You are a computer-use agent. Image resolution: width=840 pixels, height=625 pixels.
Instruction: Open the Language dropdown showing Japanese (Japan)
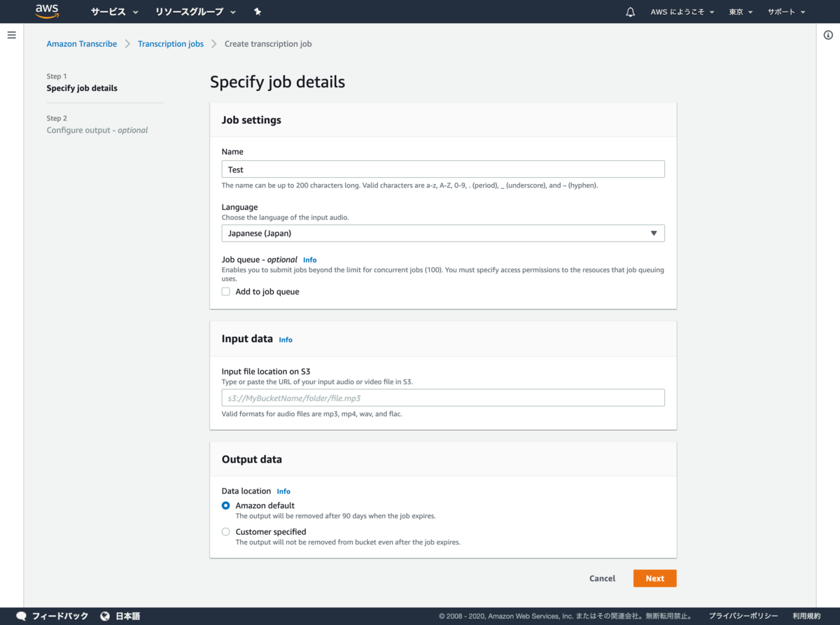point(443,233)
